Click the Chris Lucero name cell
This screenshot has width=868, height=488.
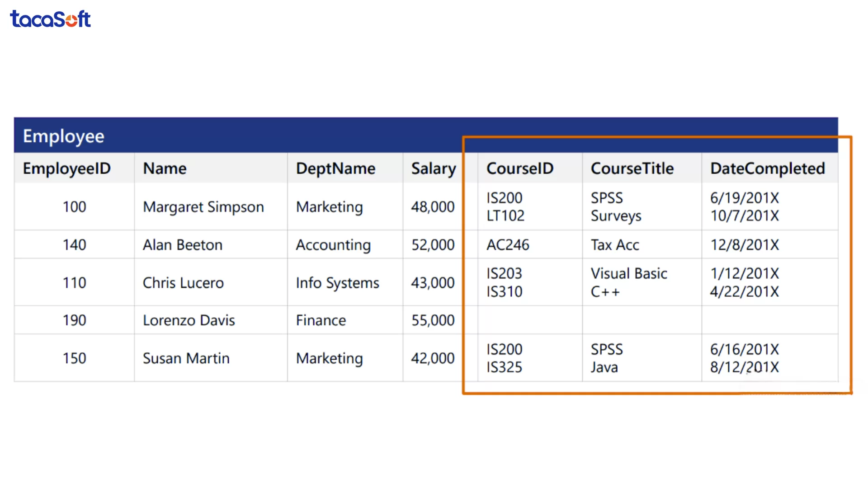(x=183, y=283)
